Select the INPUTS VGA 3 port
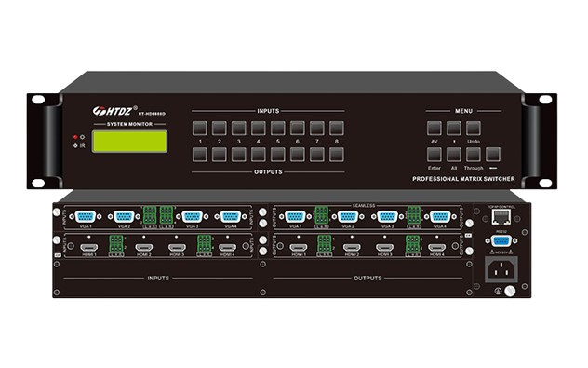Image resolution: width=588 pixels, height=368 pixels. click(x=192, y=217)
